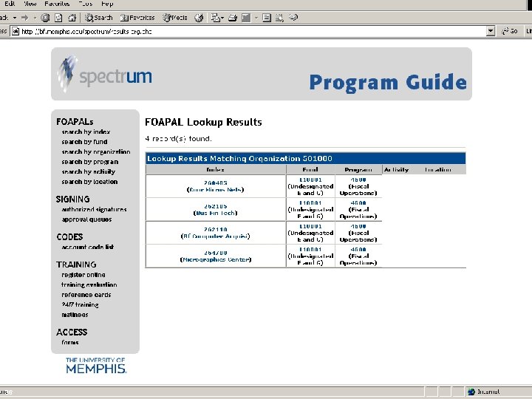Viewport: 532px width, 399px height.
Task: Open the search by program link
Action: (90, 162)
